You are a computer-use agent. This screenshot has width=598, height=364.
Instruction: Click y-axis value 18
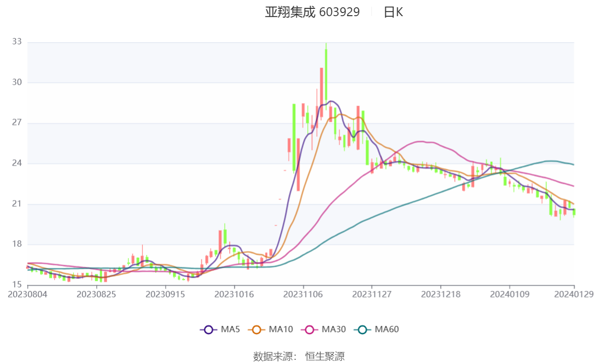coord(17,244)
